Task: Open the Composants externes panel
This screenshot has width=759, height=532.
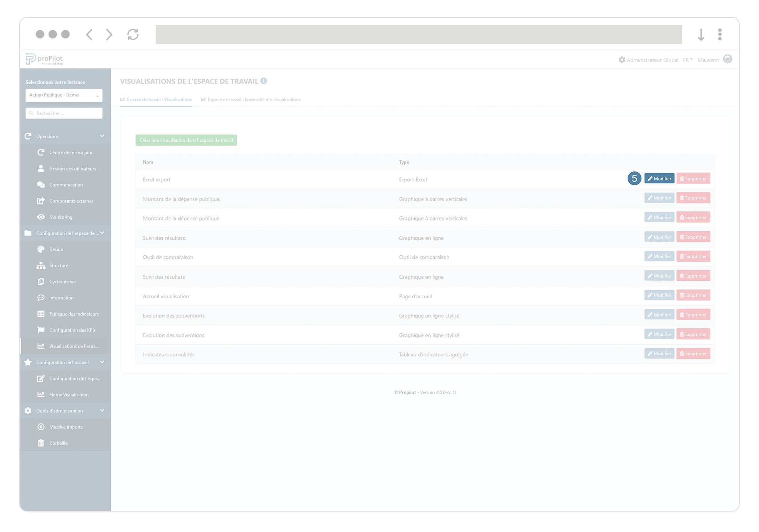Action: click(x=71, y=201)
